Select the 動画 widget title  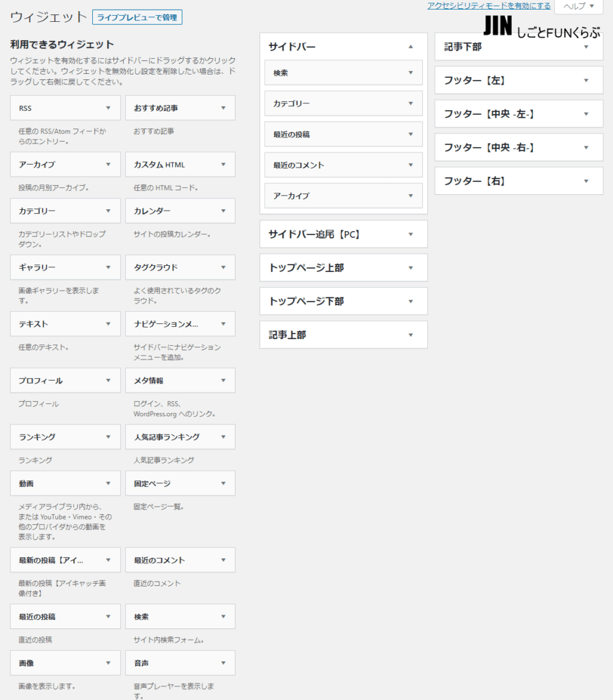pyautogui.click(x=26, y=483)
